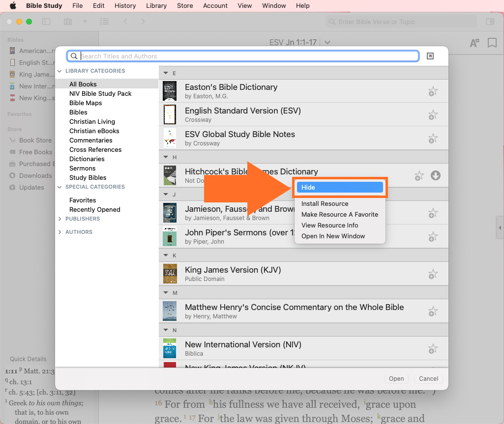Click the Open button
Screen dimensions: 504x424
(x=396, y=378)
